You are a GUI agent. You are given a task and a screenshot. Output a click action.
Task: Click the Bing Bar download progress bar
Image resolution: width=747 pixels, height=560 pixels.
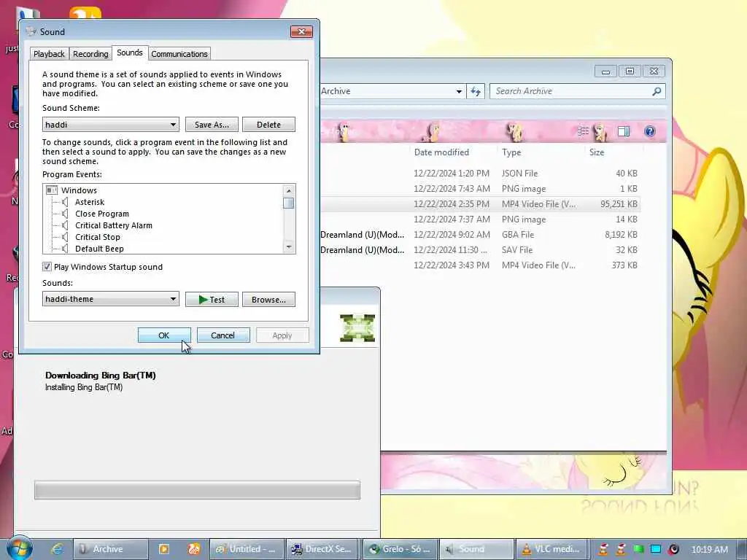(x=197, y=490)
